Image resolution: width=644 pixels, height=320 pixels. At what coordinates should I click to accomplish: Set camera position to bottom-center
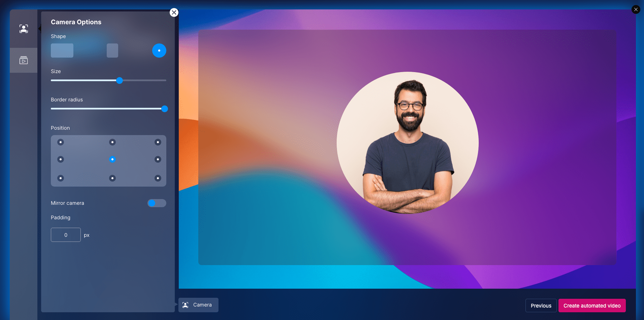coord(112,178)
